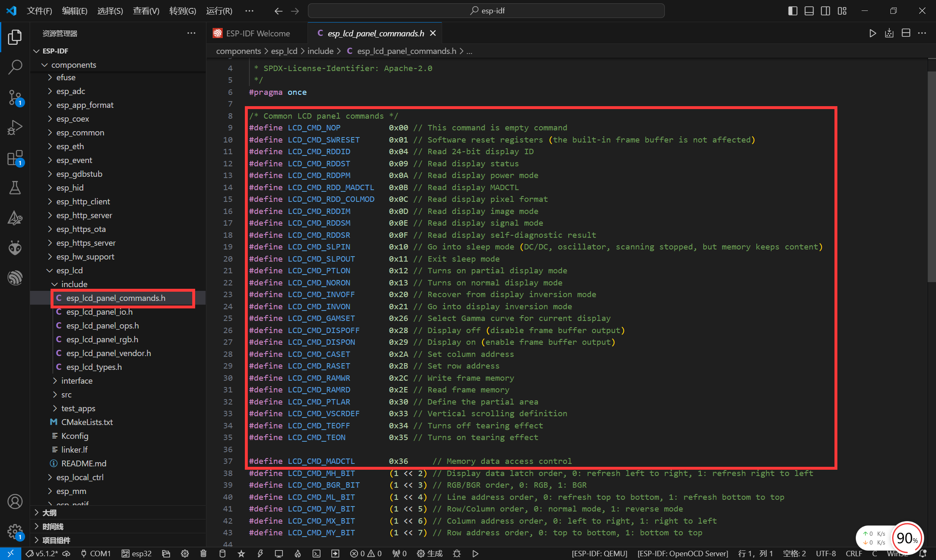Switch to the ESP-IDF Welcome tab

point(257,33)
